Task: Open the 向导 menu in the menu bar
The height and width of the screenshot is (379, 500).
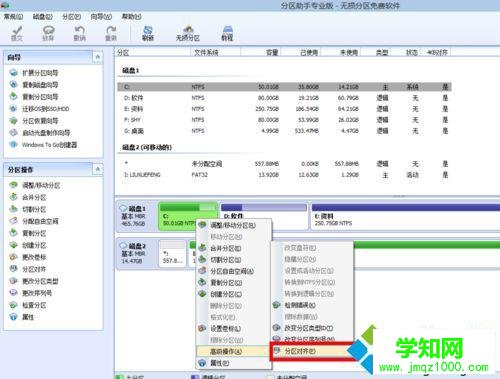Action: click(x=101, y=16)
